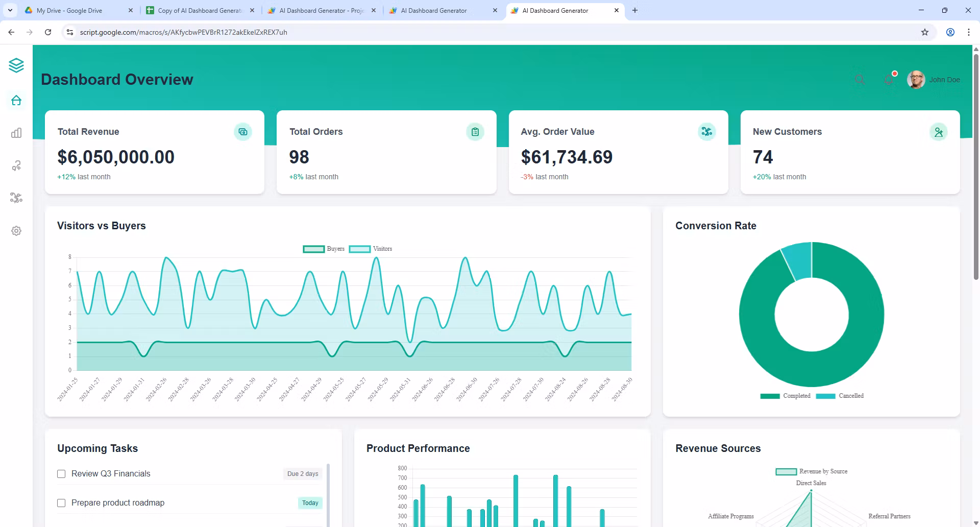Check the Review Q3 Financials task
Screen dimensions: 980x527
(61, 474)
